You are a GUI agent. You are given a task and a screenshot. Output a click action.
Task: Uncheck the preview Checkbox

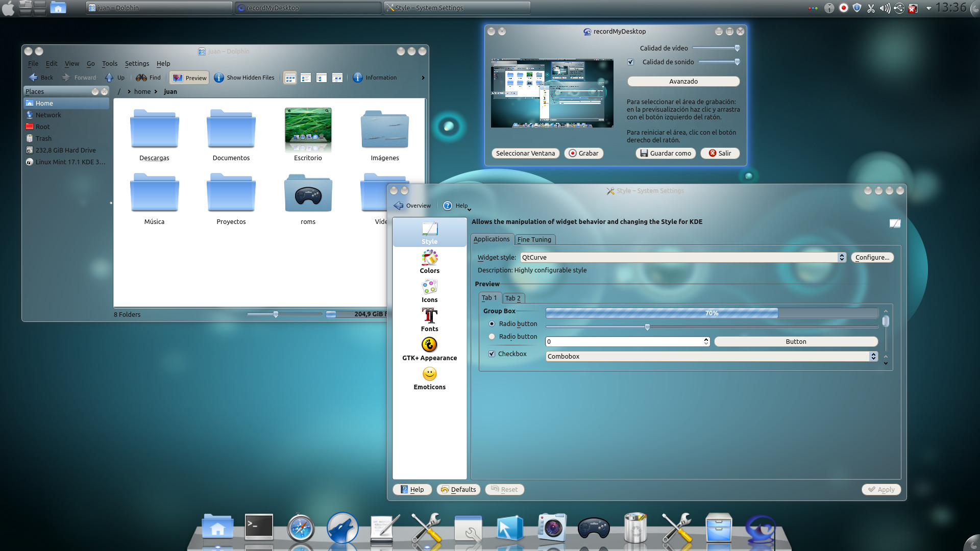tap(492, 354)
